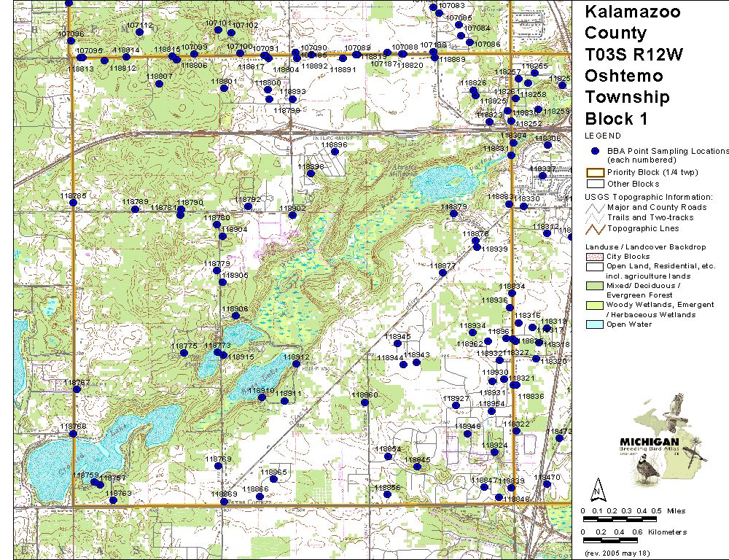Click the north arrow compass symbol
729x560 pixels.
click(x=598, y=486)
